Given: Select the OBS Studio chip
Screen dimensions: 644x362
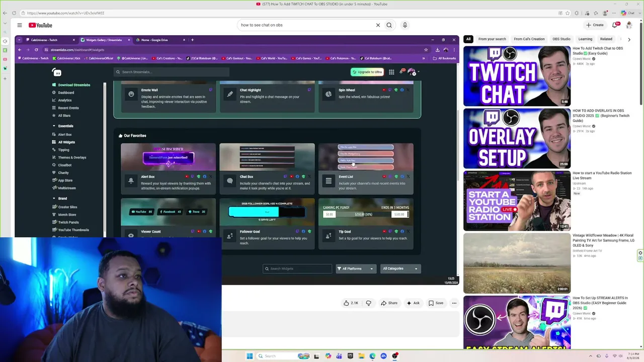Looking at the screenshot, I should coord(561,39).
